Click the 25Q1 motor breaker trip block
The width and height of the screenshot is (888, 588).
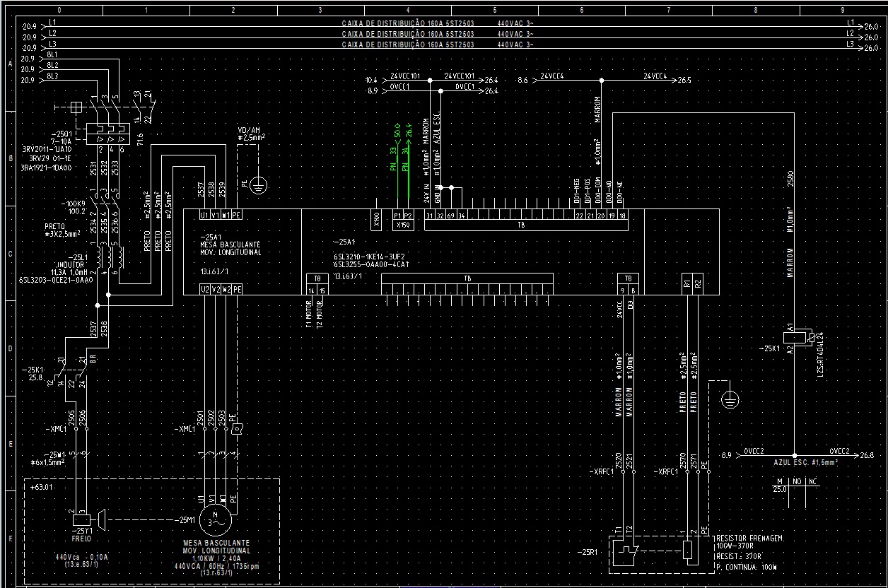(x=105, y=132)
